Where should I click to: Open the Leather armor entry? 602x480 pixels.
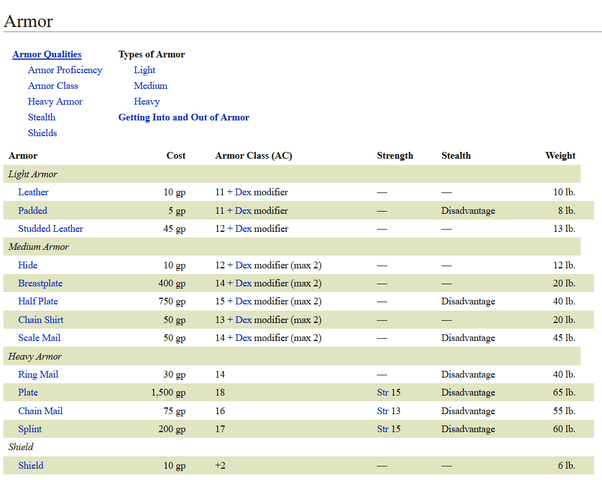click(x=33, y=192)
